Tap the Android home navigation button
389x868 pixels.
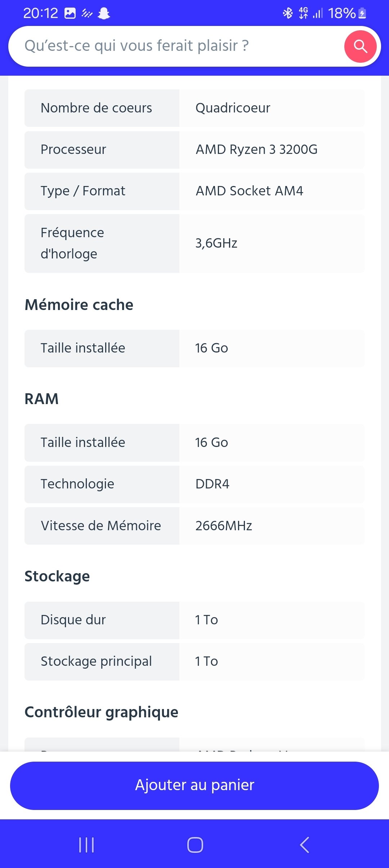click(195, 845)
